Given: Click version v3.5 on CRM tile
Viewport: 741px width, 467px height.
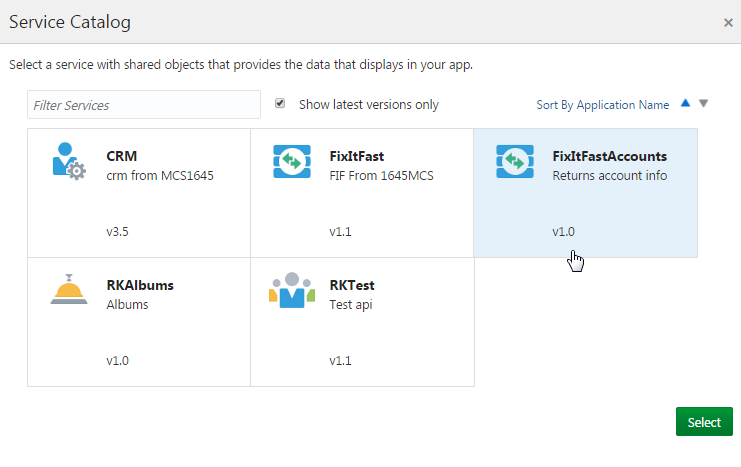Looking at the screenshot, I should 118,232.
